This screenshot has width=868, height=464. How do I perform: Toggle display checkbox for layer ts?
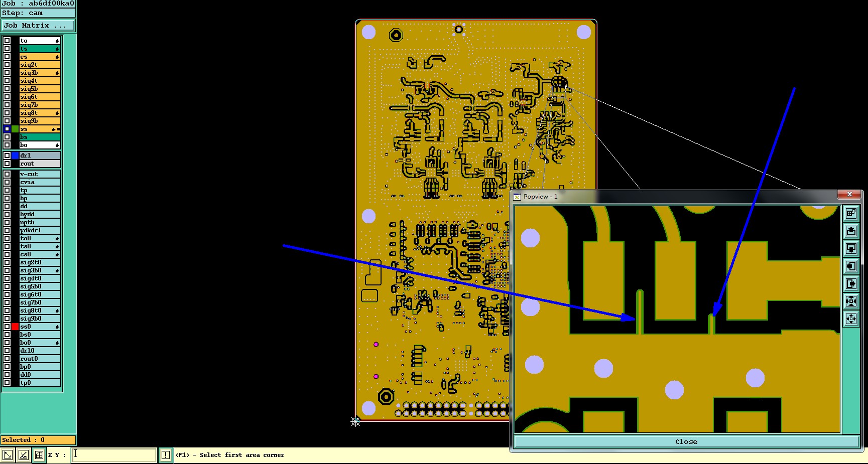(x=7, y=49)
